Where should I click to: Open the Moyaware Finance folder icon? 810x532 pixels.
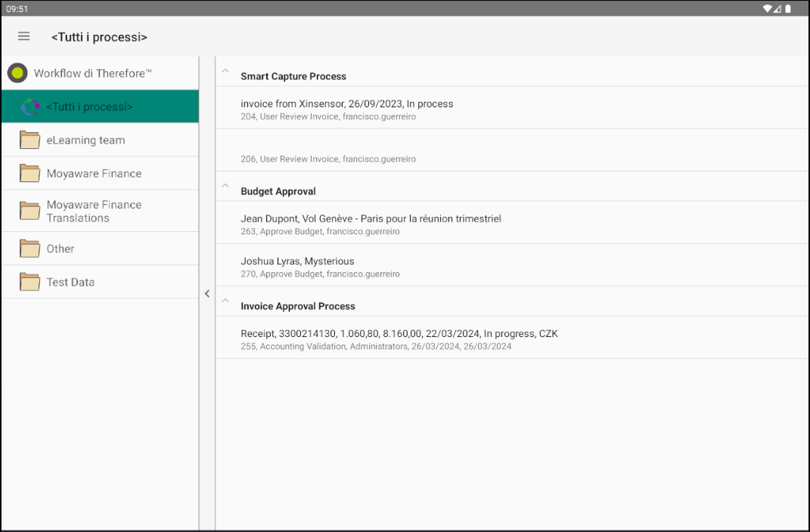point(29,173)
